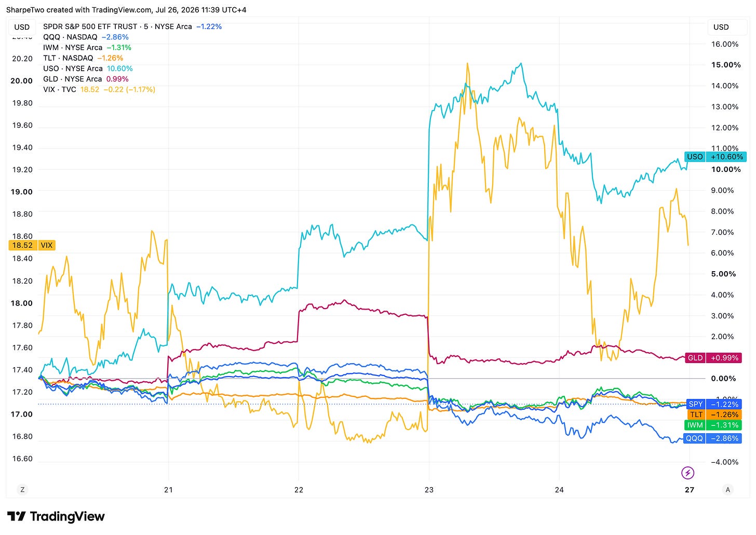Click date label 22 on the time axis
This screenshot has height=535, width=756.
tap(299, 489)
